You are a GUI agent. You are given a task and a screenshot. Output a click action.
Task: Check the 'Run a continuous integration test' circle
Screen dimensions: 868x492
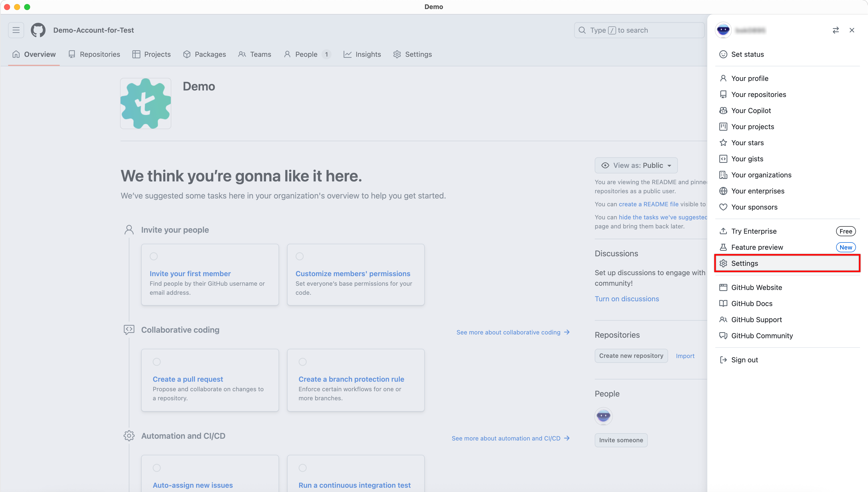(303, 468)
